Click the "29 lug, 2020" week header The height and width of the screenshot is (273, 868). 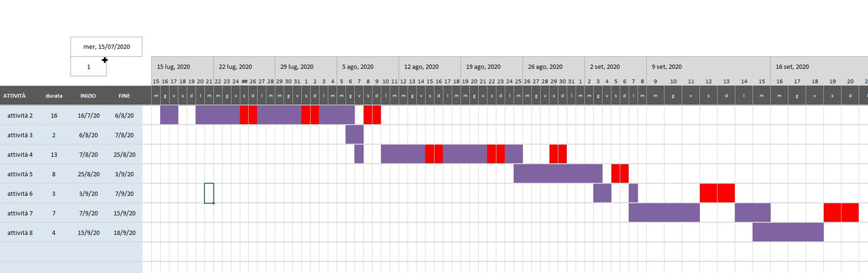point(306,67)
